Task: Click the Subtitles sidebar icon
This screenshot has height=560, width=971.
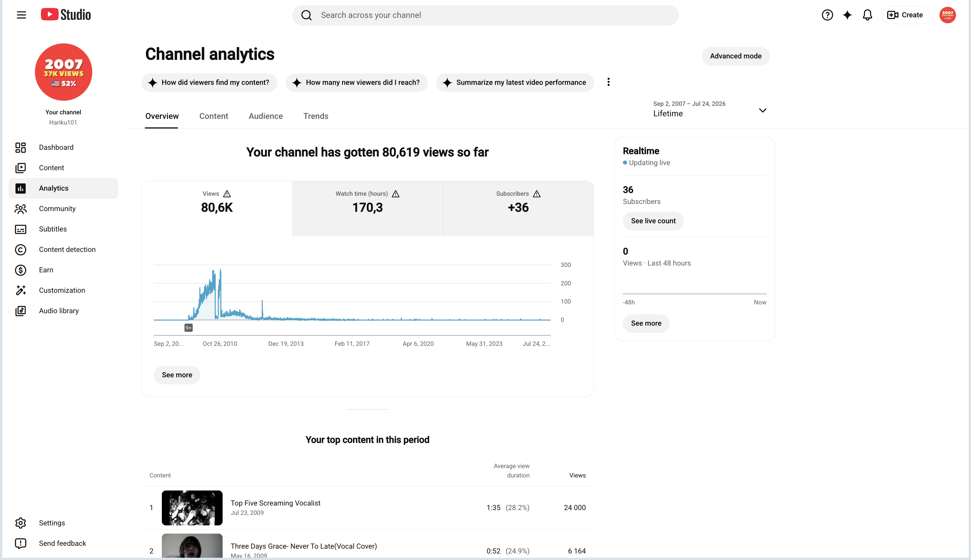Action: point(20,229)
